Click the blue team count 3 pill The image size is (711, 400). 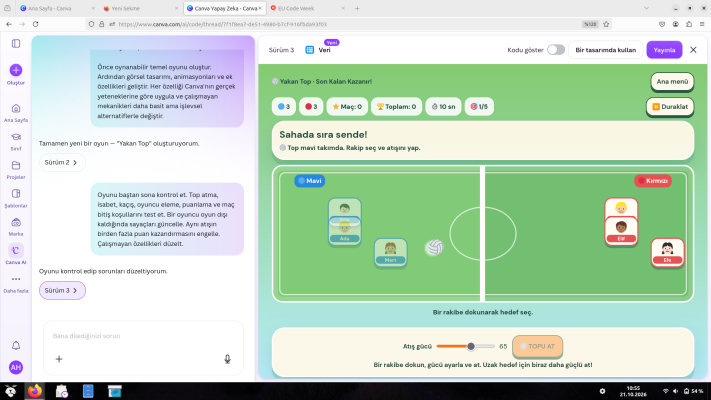click(284, 107)
